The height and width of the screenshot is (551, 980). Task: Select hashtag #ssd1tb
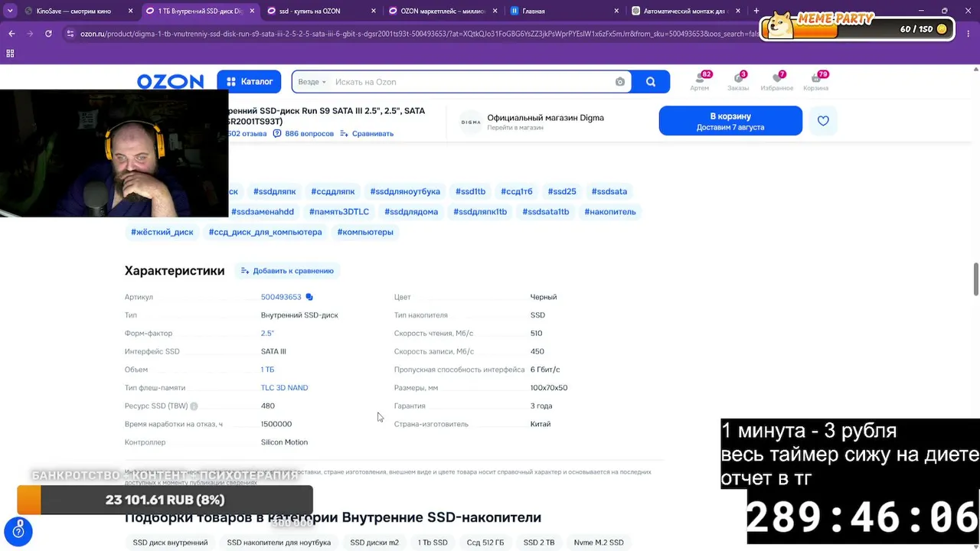click(x=470, y=191)
